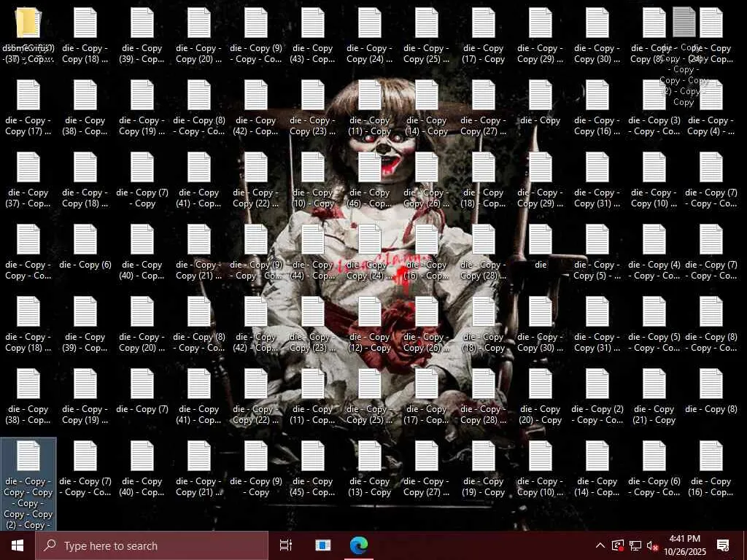Click the muted volume icon
Image resolution: width=747 pixels, height=560 pixels.
pos(653,545)
